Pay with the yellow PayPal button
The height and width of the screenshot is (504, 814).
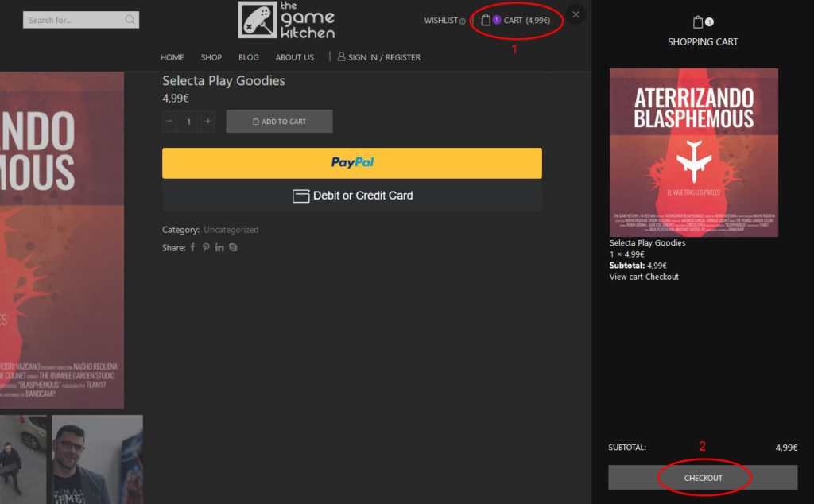351,163
